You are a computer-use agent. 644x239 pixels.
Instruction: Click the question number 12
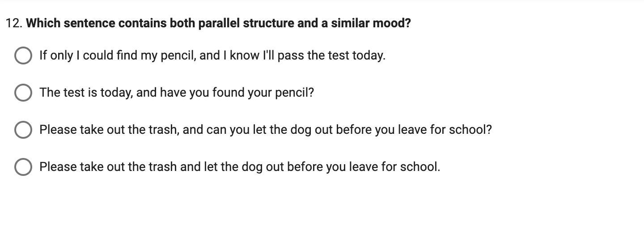coord(14,23)
